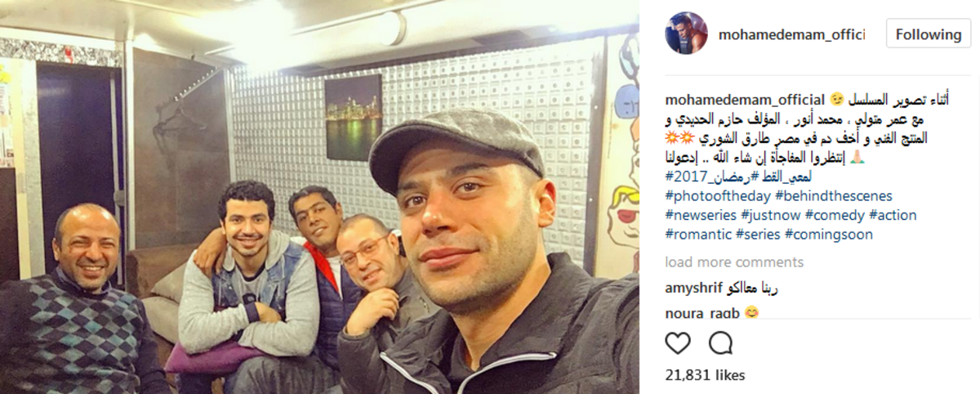The width and height of the screenshot is (980, 394).
Task: Open #photooftheday hashtag
Action: [718, 196]
